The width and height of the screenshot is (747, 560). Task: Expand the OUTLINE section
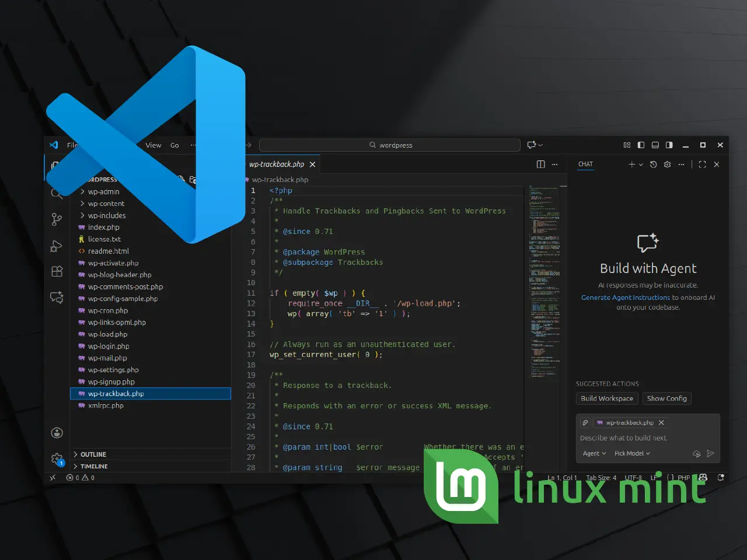pyautogui.click(x=93, y=454)
